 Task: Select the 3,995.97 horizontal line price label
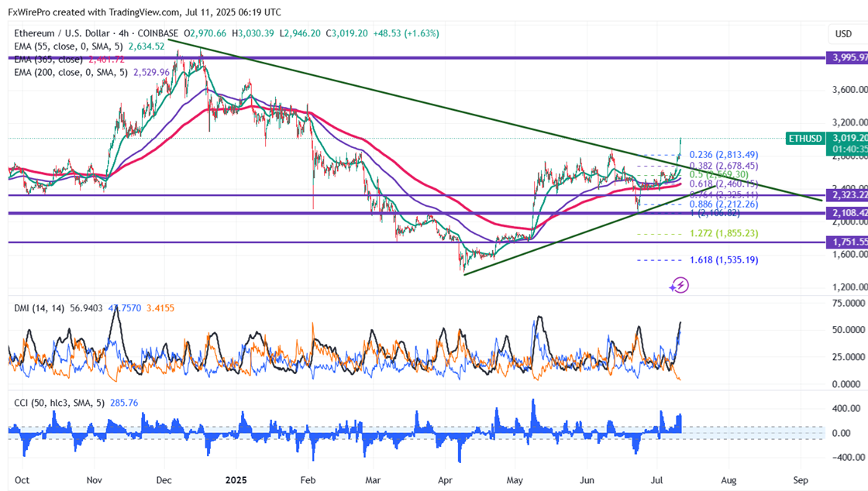847,57
